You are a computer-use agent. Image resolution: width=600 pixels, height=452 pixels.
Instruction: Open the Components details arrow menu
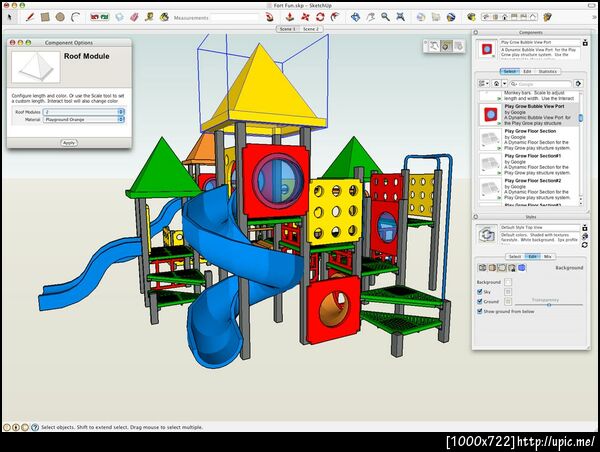[579, 83]
